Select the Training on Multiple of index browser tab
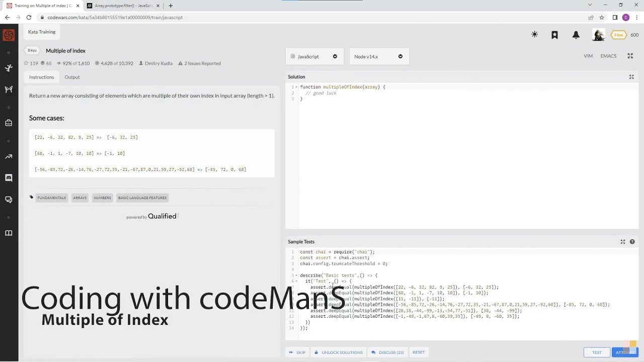 [x=43, y=6]
